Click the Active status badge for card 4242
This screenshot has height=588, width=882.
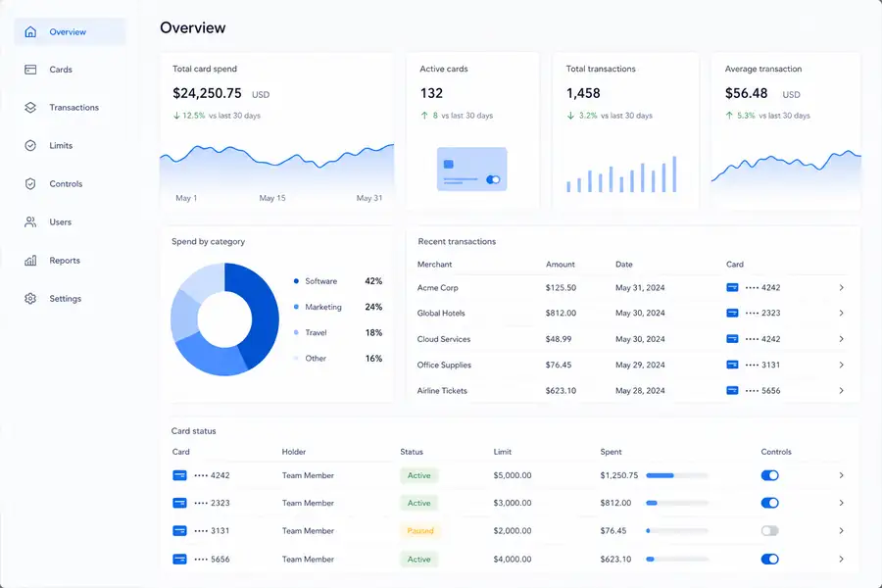click(x=419, y=475)
